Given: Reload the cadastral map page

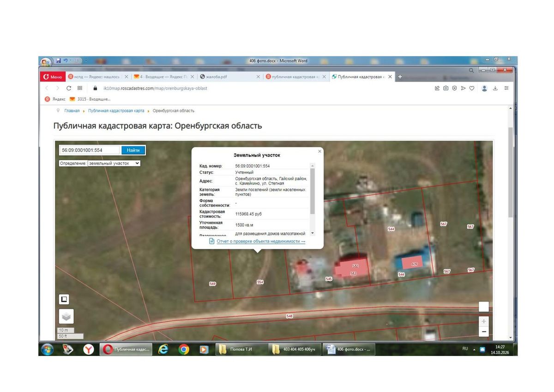Looking at the screenshot, I should [69, 88].
